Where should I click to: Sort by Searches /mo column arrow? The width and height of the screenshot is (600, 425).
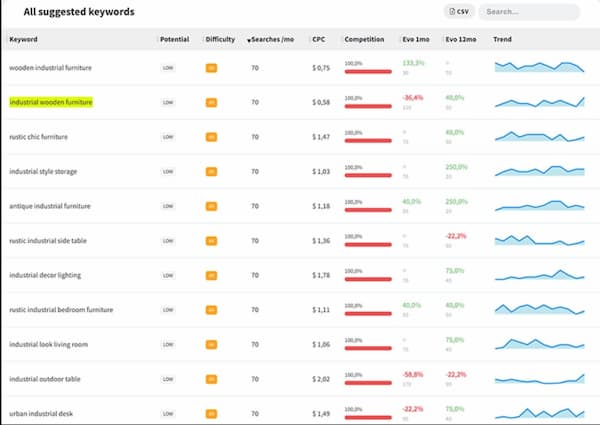(x=248, y=40)
